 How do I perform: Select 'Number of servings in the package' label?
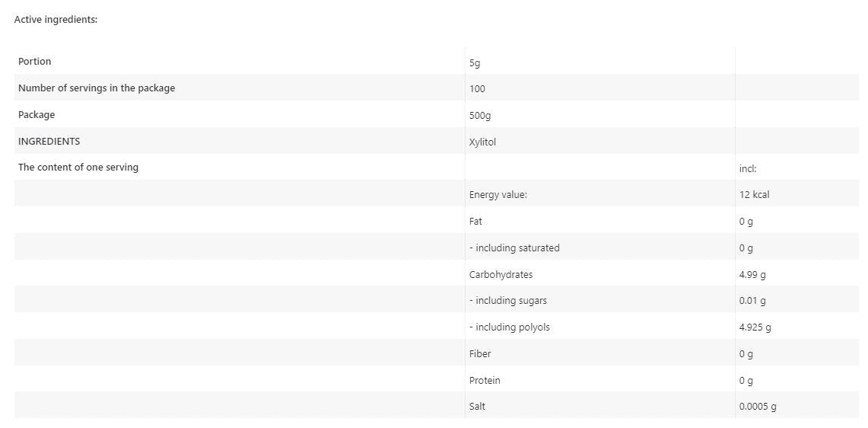97,88
